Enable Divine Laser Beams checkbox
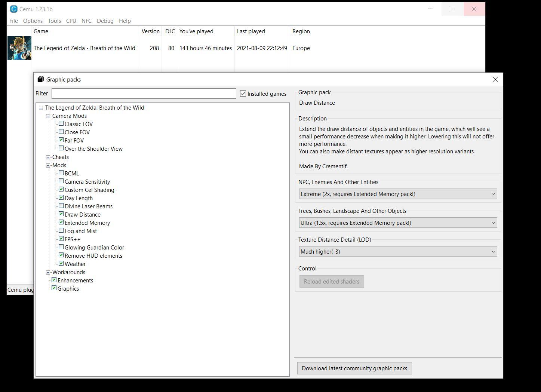 (61, 206)
